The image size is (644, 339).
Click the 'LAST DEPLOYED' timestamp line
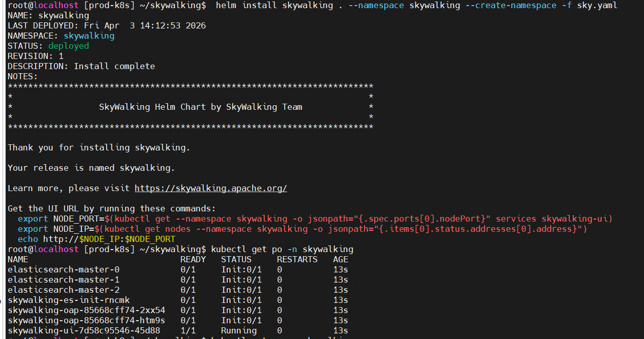(107, 25)
